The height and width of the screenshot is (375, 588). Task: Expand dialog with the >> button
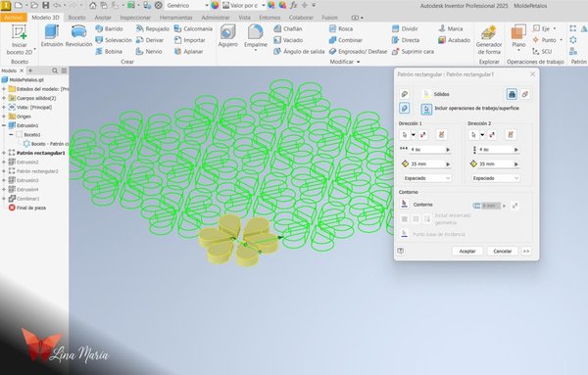526,251
